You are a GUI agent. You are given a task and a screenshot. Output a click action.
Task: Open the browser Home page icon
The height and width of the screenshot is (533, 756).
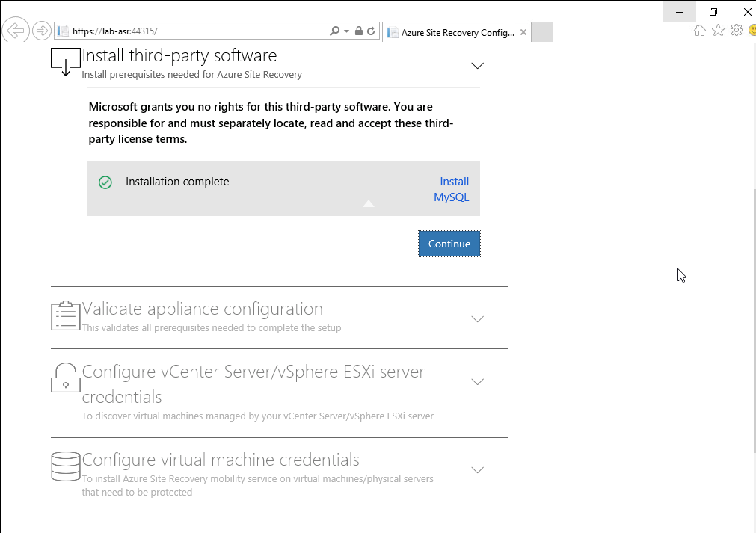(700, 30)
